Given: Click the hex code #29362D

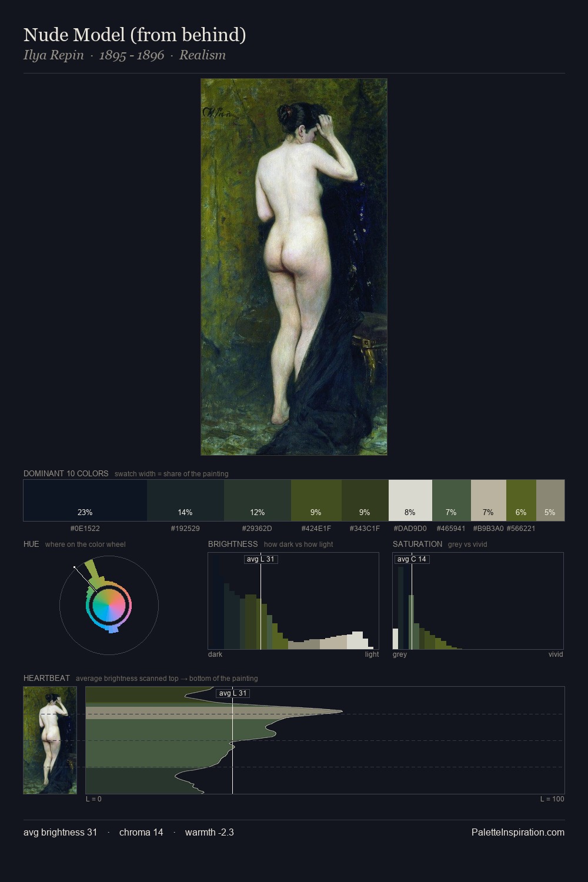Looking at the screenshot, I should click(x=257, y=529).
